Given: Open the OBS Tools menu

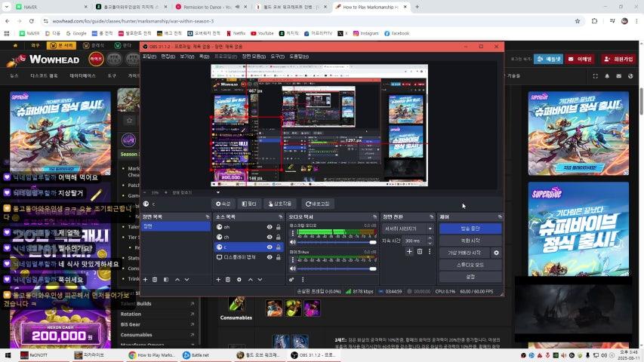Looking at the screenshot, I should click(x=277, y=57).
